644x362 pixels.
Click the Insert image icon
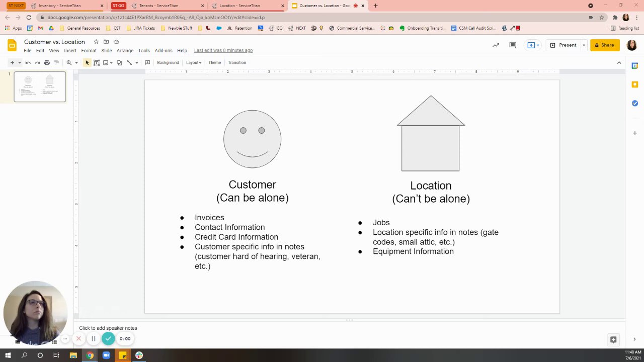[106, 63]
